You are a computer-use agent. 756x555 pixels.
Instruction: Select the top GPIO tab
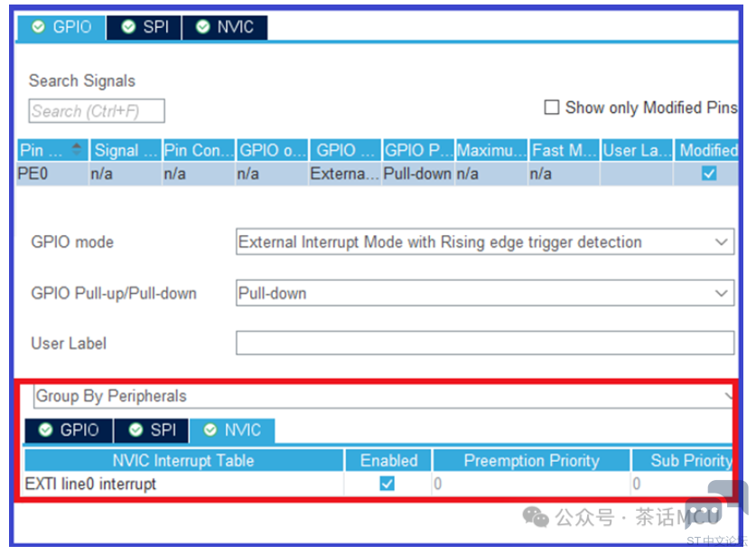click(x=62, y=27)
